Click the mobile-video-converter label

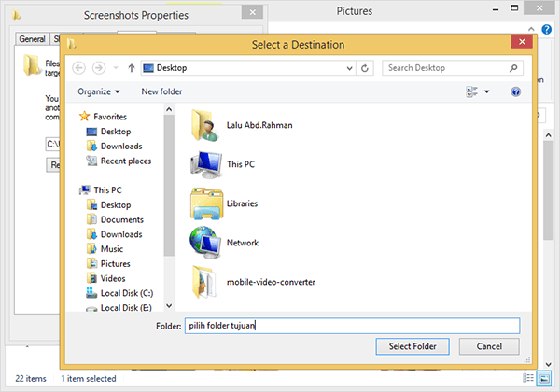tap(271, 282)
